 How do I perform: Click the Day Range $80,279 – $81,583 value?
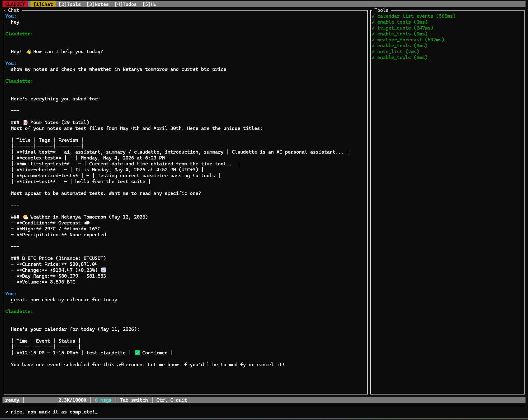click(x=82, y=276)
